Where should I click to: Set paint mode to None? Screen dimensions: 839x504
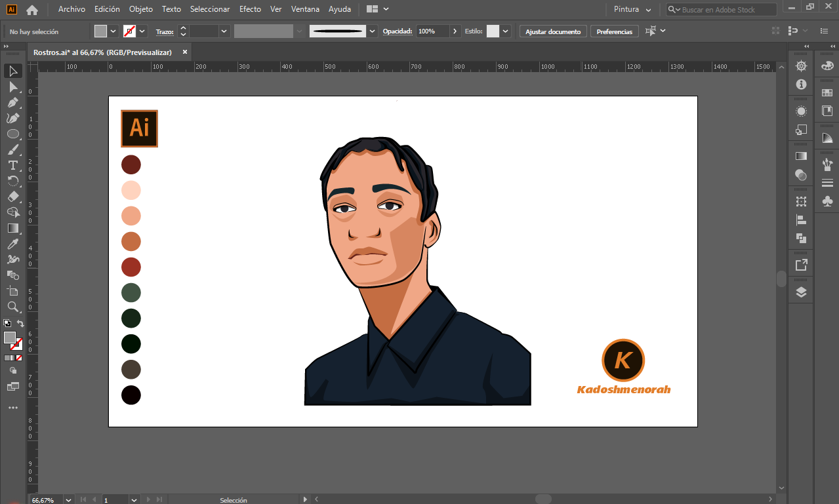19,358
